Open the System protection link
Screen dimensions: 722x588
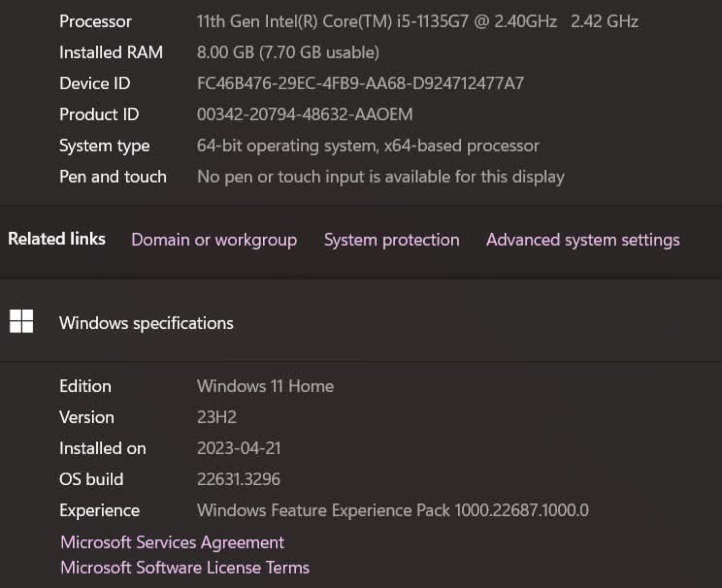[x=392, y=240]
